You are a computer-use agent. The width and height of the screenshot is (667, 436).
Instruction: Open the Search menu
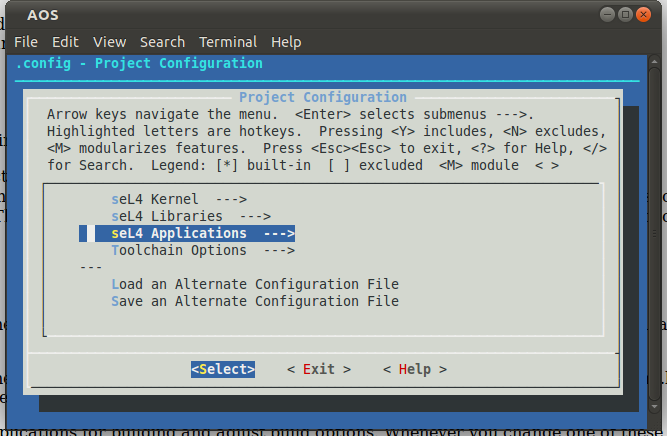(162, 42)
